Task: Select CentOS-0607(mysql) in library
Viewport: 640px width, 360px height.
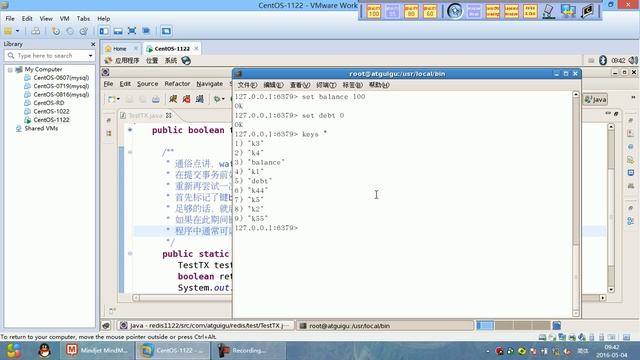Action: [61, 78]
